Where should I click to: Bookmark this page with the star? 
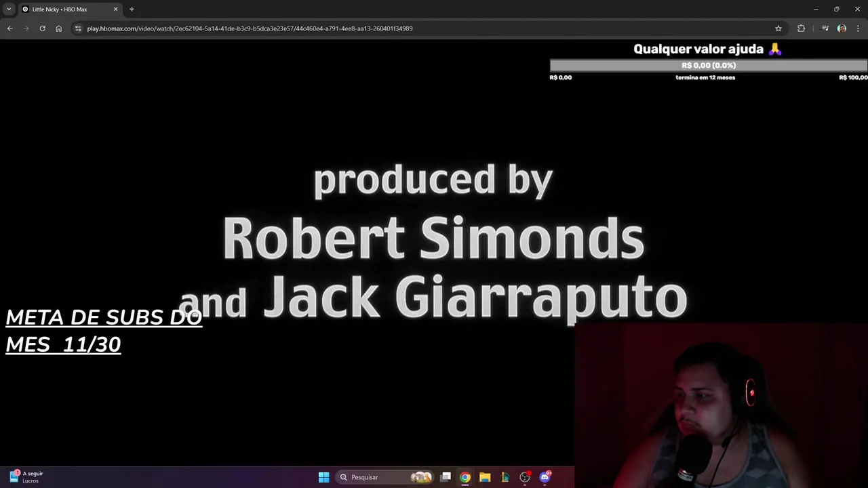pyautogui.click(x=778, y=28)
